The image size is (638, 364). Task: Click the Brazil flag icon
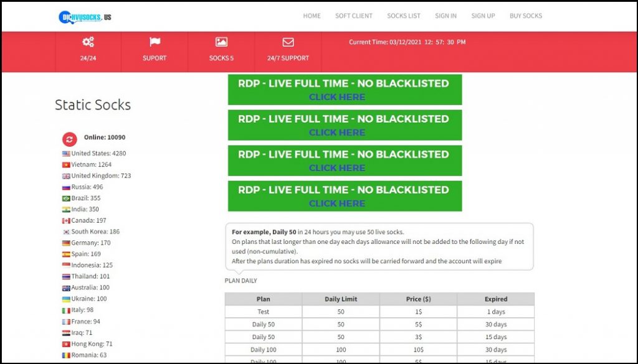coord(66,198)
